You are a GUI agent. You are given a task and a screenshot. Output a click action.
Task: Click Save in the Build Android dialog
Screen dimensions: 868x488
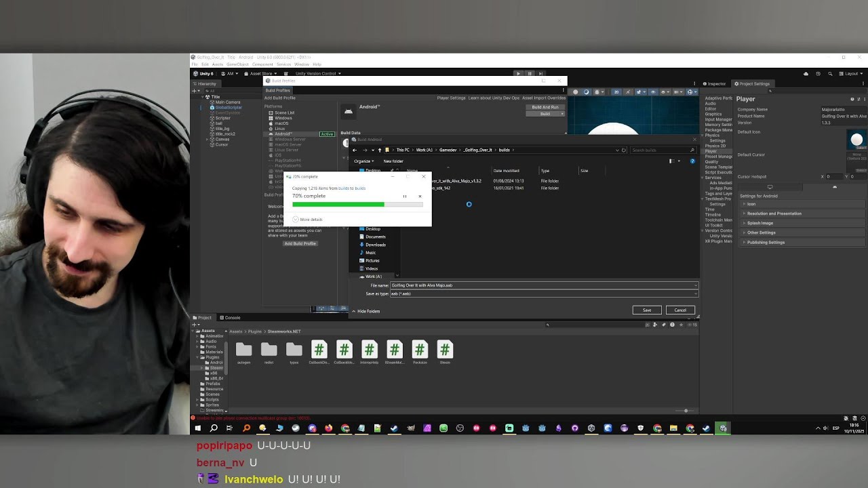point(647,310)
